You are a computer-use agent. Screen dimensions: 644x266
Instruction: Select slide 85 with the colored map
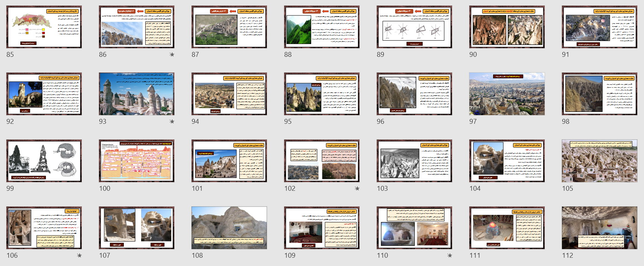(x=44, y=27)
